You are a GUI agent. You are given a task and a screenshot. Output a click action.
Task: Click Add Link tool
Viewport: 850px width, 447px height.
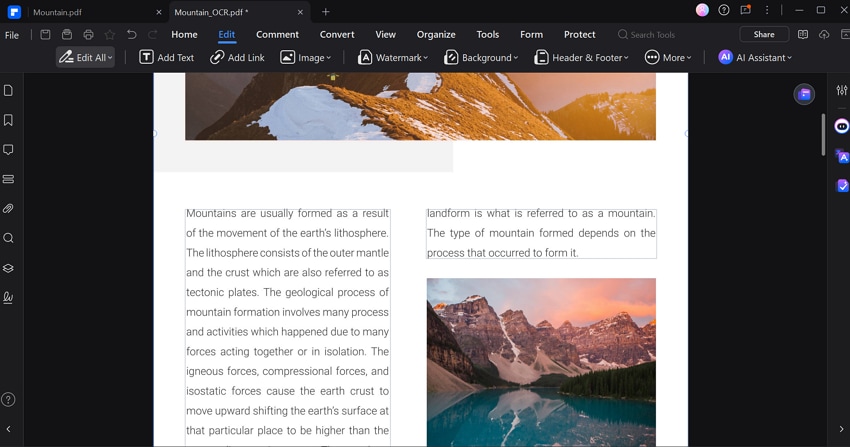237,57
